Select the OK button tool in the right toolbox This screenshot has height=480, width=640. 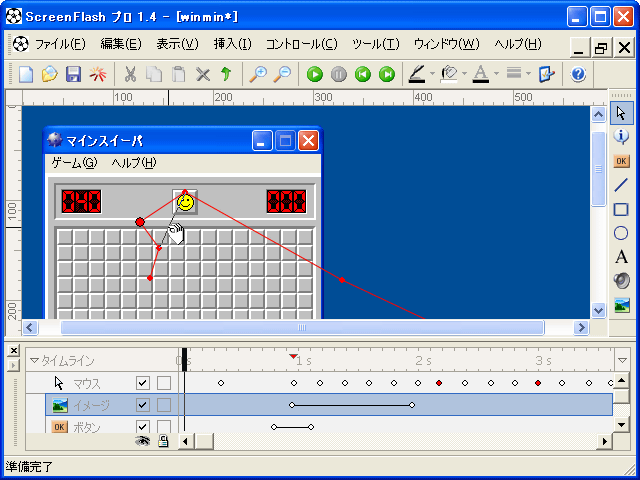tap(621, 161)
